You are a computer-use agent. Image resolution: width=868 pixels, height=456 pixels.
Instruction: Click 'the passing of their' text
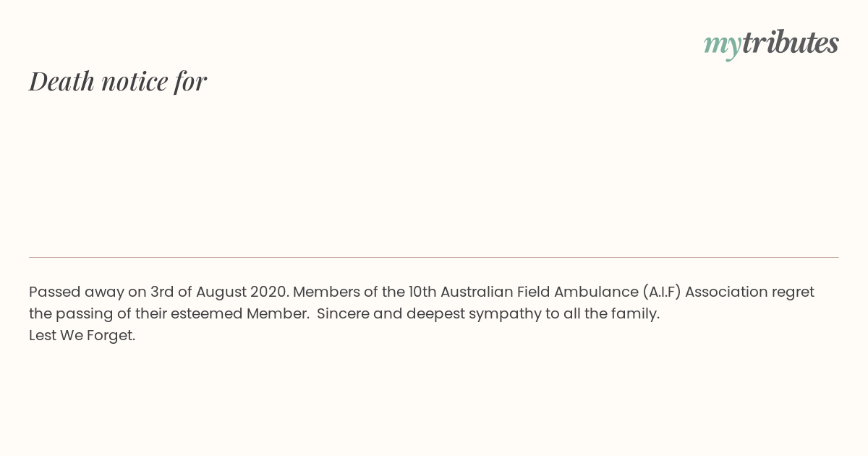(98, 314)
